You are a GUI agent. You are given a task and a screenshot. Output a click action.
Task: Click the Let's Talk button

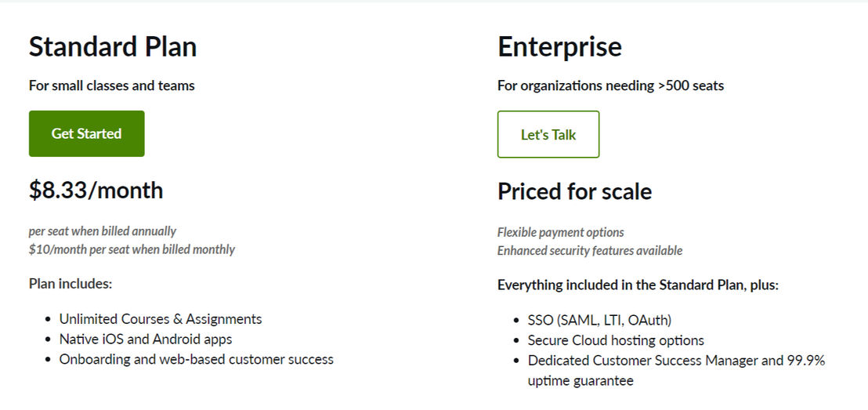548,134
